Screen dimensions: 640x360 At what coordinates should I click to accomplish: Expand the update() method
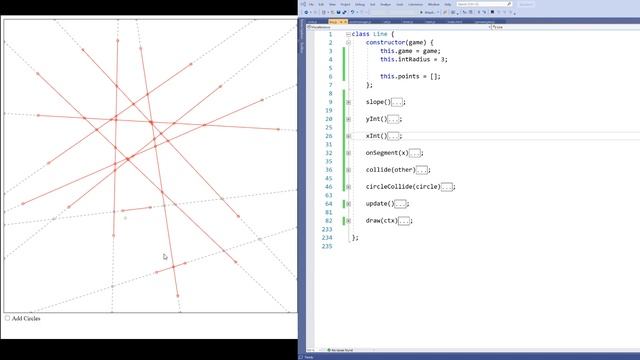pyautogui.click(x=348, y=204)
